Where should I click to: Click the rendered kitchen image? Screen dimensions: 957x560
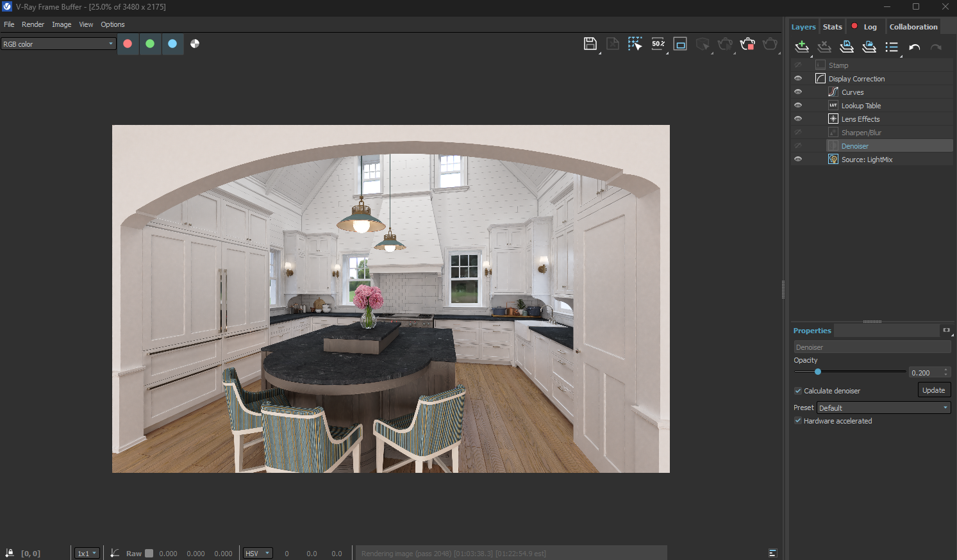pyautogui.click(x=391, y=299)
